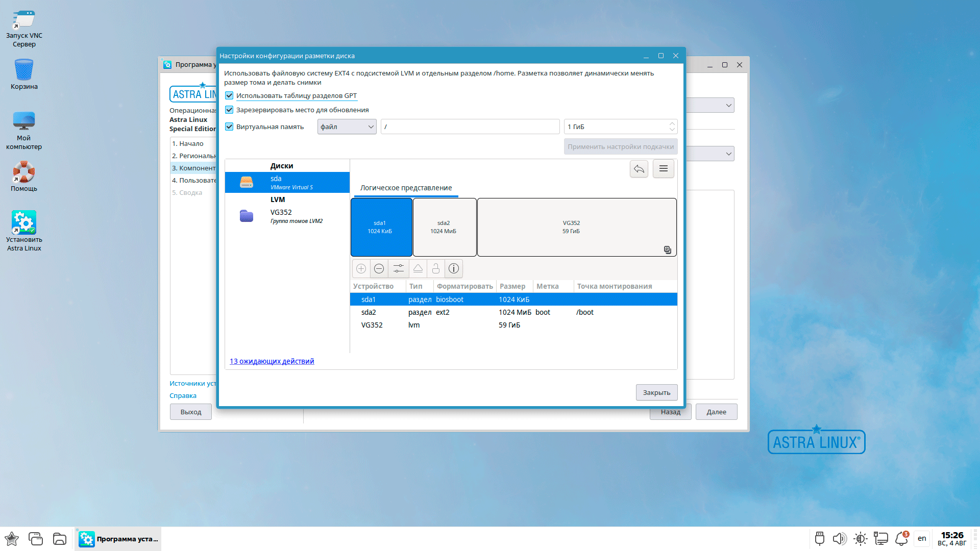Open the hamburger menu button
The height and width of the screenshot is (551, 980).
pos(663,169)
